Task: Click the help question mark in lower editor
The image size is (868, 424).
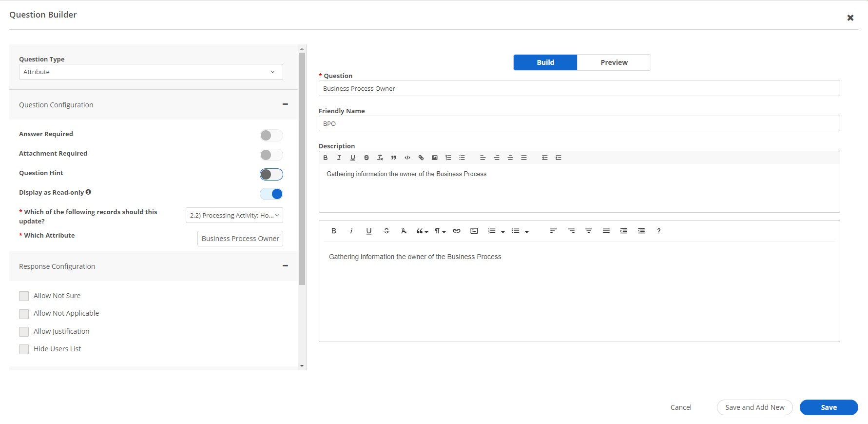Action: click(658, 231)
